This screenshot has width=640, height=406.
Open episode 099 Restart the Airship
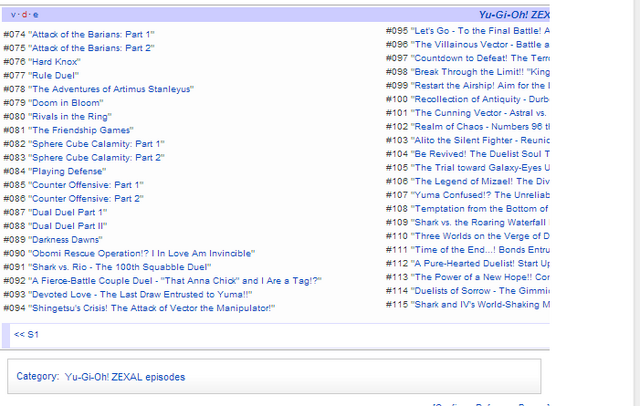coord(480,85)
